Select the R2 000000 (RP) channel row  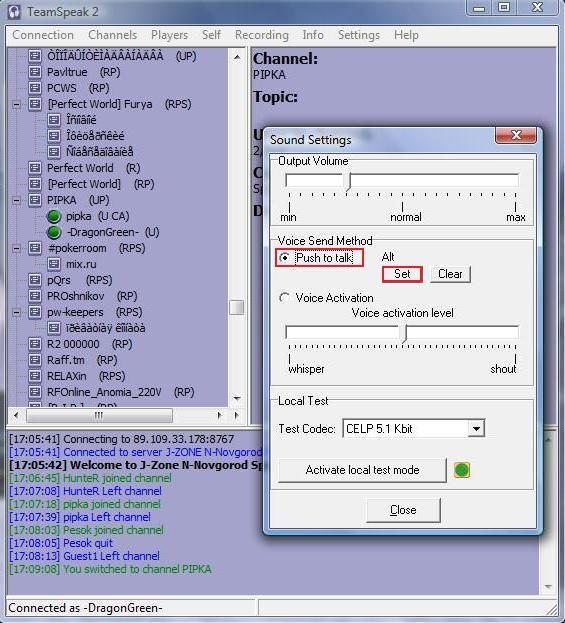tap(89, 344)
